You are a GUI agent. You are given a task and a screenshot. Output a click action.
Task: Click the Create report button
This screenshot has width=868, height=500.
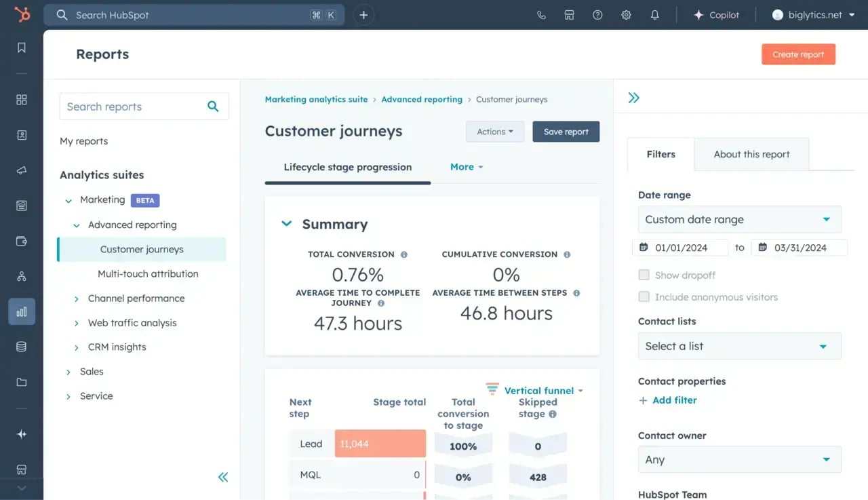pos(798,54)
